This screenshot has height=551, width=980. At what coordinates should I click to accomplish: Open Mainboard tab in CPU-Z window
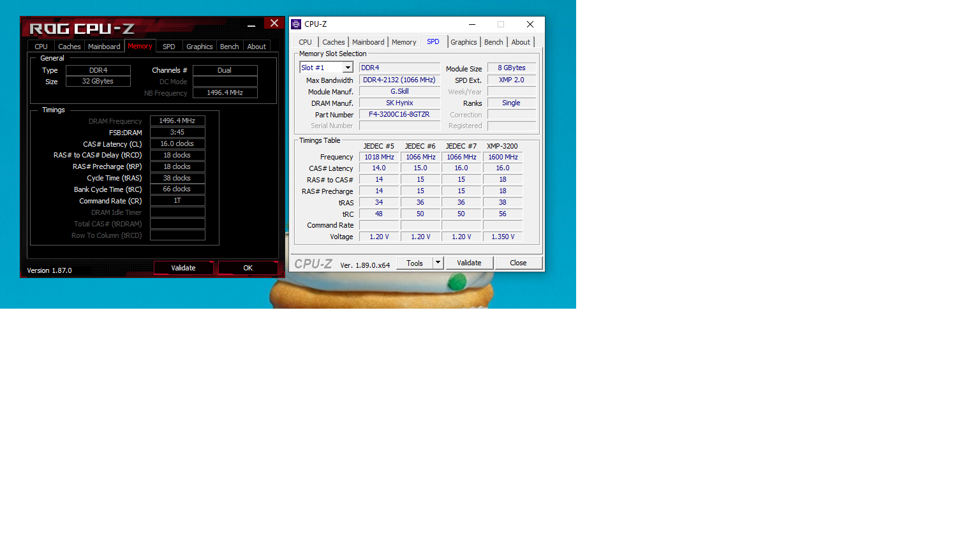(368, 42)
